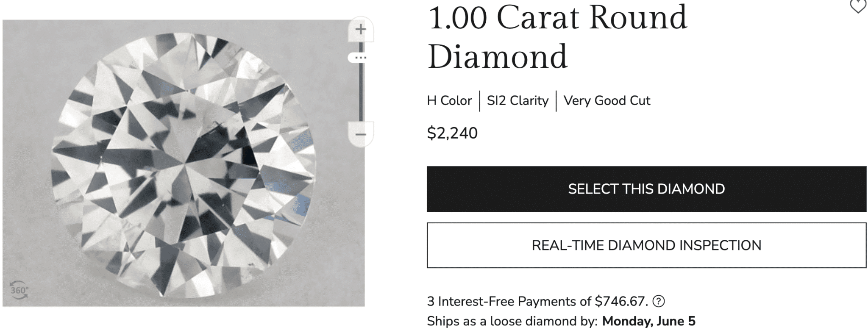The width and height of the screenshot is (868, 333).
Task: Click the SI2 Clarity label
Action: (x=517, y=101)
